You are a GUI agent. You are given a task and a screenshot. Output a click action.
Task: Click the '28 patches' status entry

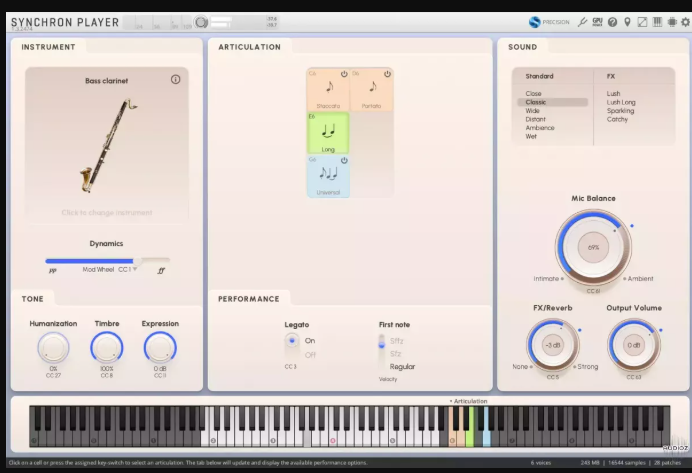coord(667,462)
